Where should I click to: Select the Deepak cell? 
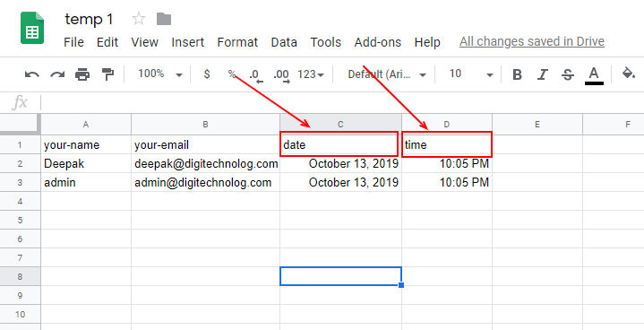point(86,163)
